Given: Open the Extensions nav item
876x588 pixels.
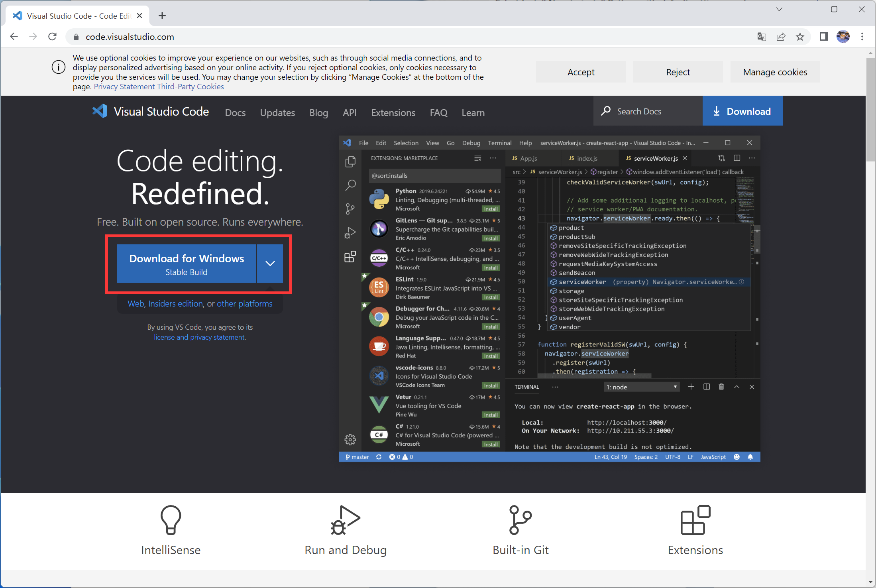Looking at the screenshot, I should coord(393,113).
